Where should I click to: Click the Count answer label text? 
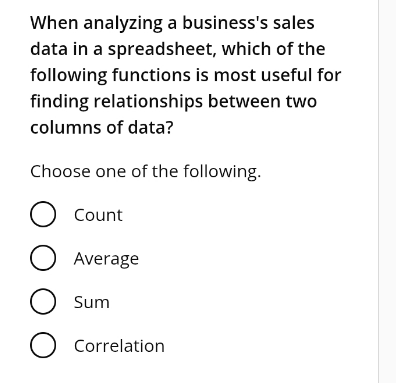tap(98, 215)
